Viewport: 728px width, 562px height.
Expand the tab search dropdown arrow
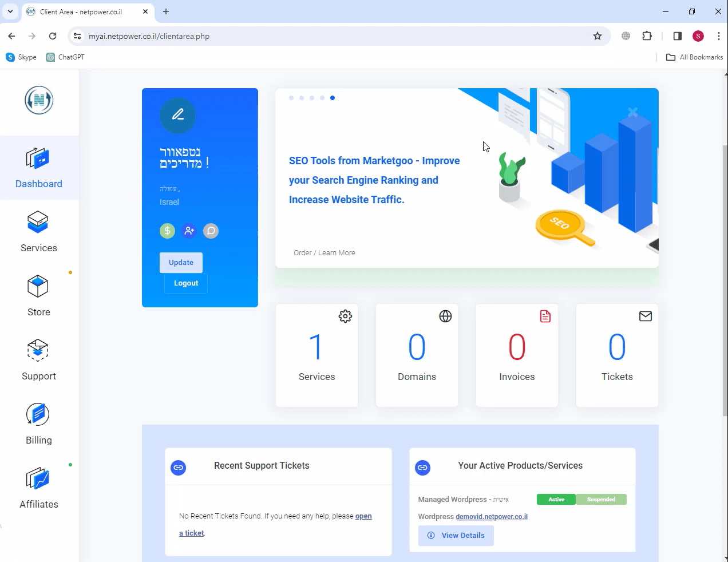(10, 11)
